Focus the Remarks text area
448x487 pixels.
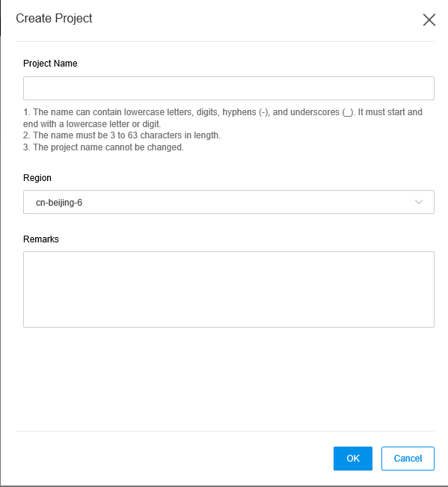(229, 290)
